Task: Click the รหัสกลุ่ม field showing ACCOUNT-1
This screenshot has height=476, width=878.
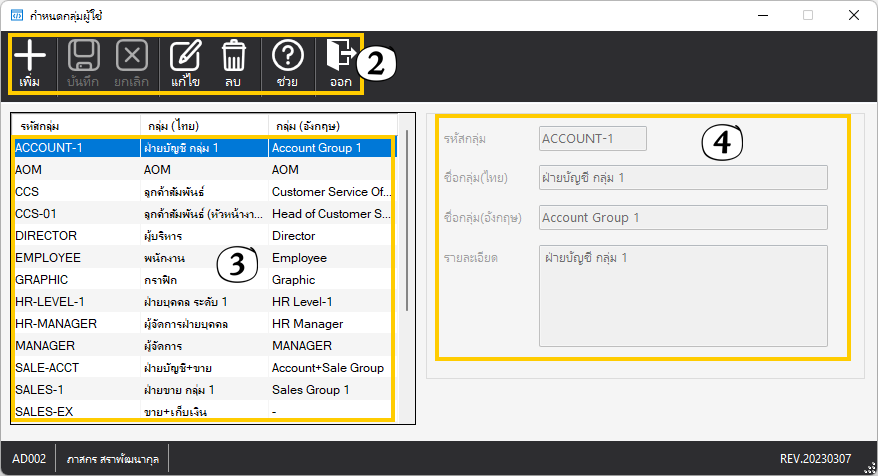Action: pos(593,139)
